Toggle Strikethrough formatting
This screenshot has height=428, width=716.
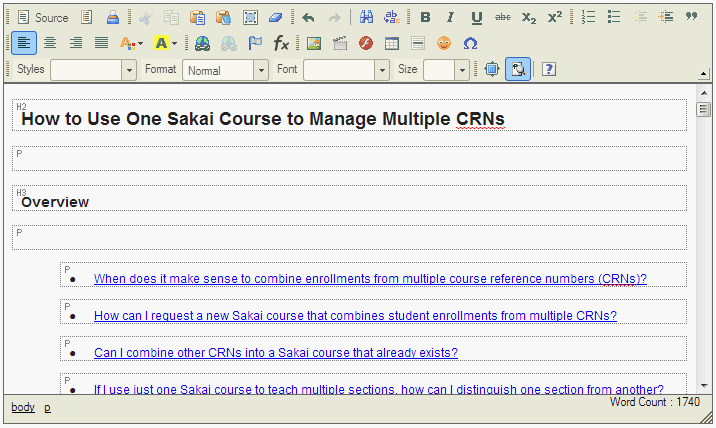(x=503, y=18)
